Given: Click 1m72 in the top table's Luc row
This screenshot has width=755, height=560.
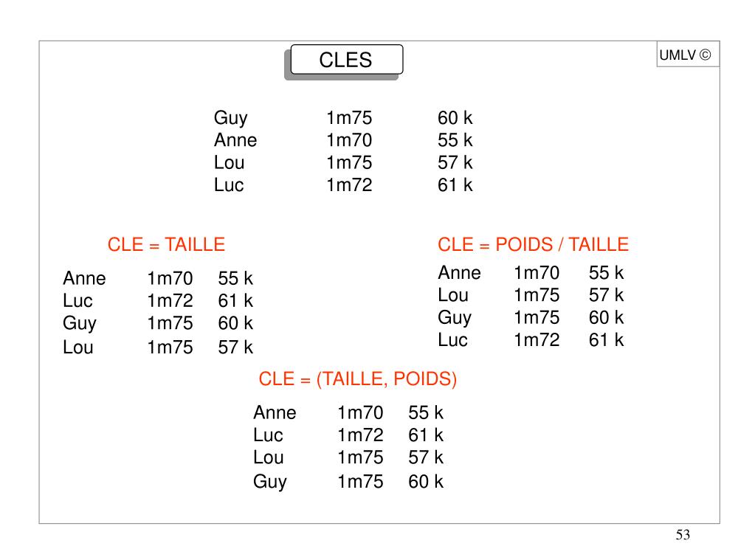Looking at the screenshot, I should (x=349, y=185).
